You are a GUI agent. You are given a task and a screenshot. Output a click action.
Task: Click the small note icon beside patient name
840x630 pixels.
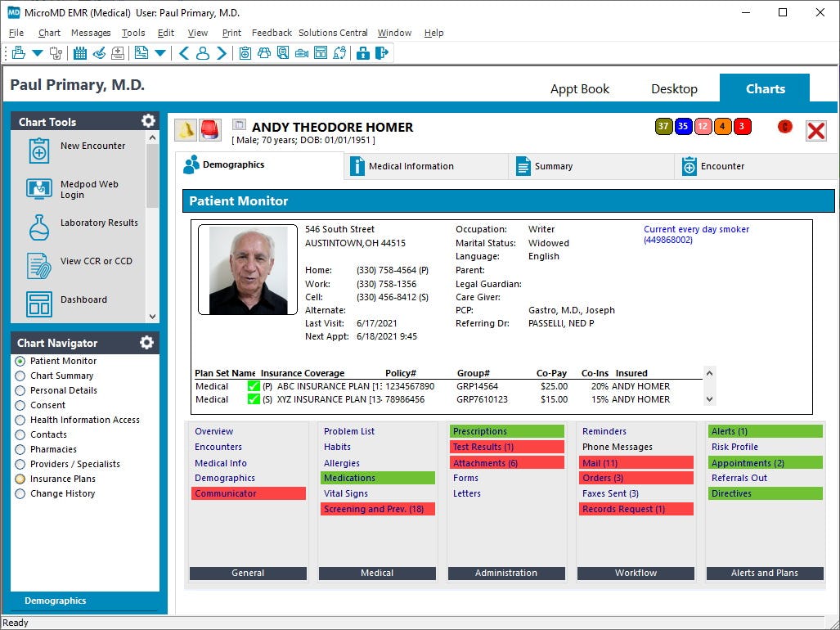(x=239, y=125)
